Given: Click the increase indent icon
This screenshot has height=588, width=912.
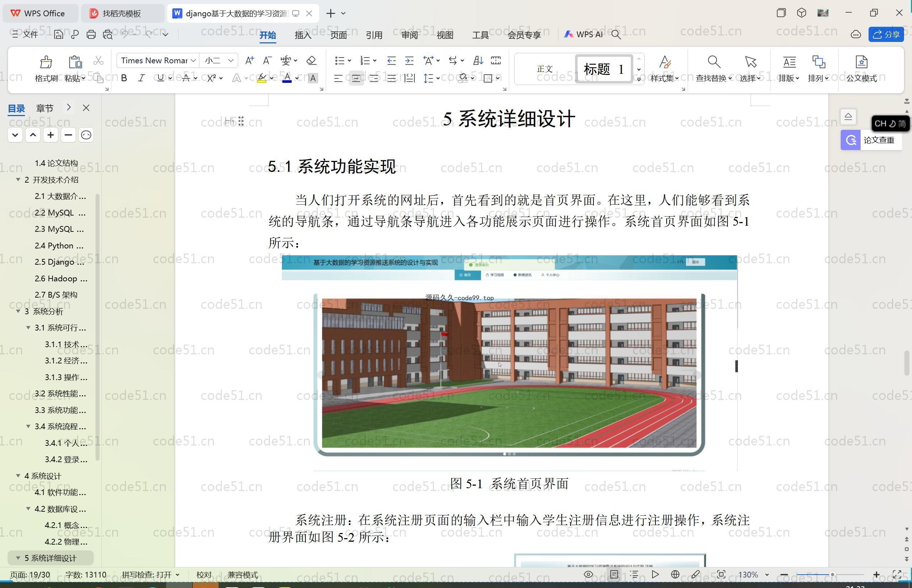Looking at the screenshot, I should pos(409,60).
